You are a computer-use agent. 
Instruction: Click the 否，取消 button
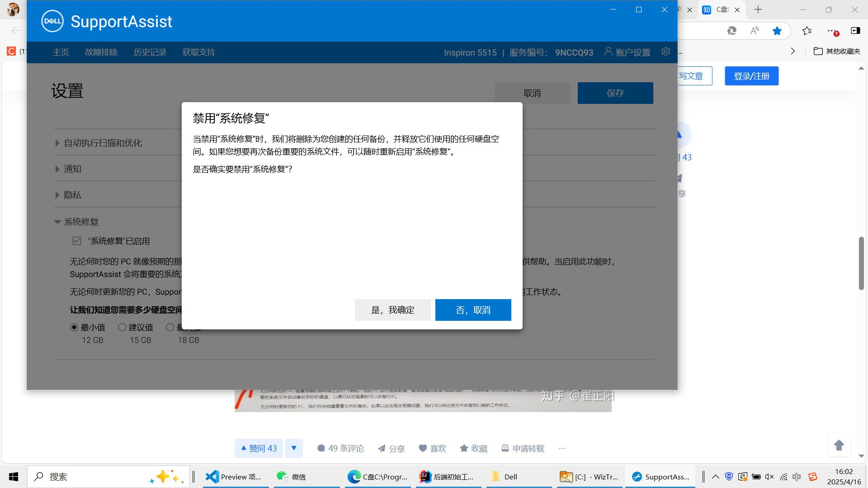[473, 310]
